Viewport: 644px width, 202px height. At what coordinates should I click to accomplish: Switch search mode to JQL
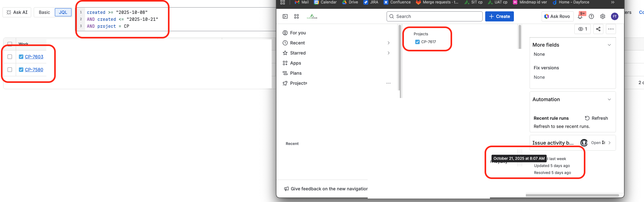pos(63,12)
